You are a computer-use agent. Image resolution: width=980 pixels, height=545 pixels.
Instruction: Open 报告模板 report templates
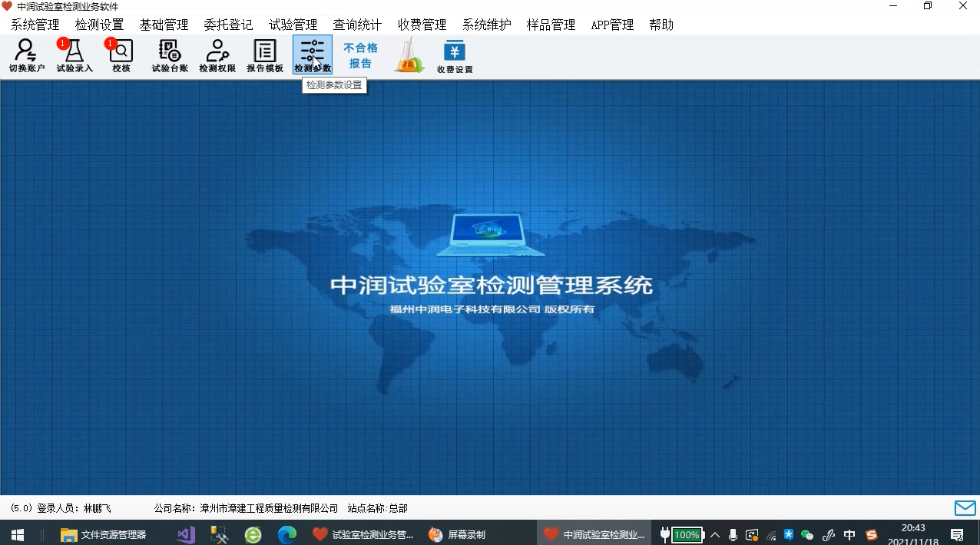click(265, 55)
